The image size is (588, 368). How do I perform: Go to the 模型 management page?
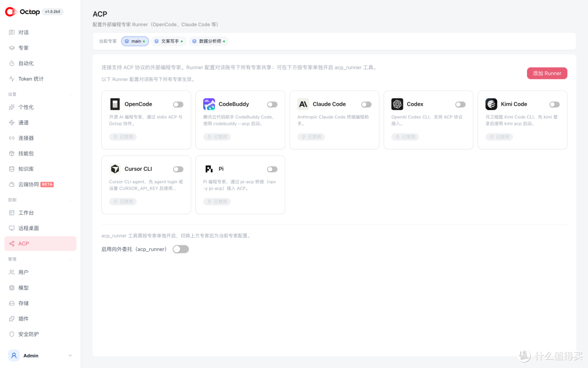click(x=40, y=288)
